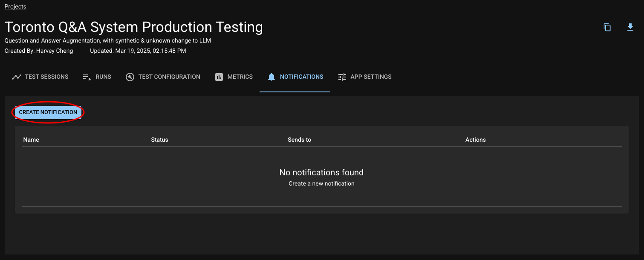
Task: Click the Name column header
Action: click(31, 140)
